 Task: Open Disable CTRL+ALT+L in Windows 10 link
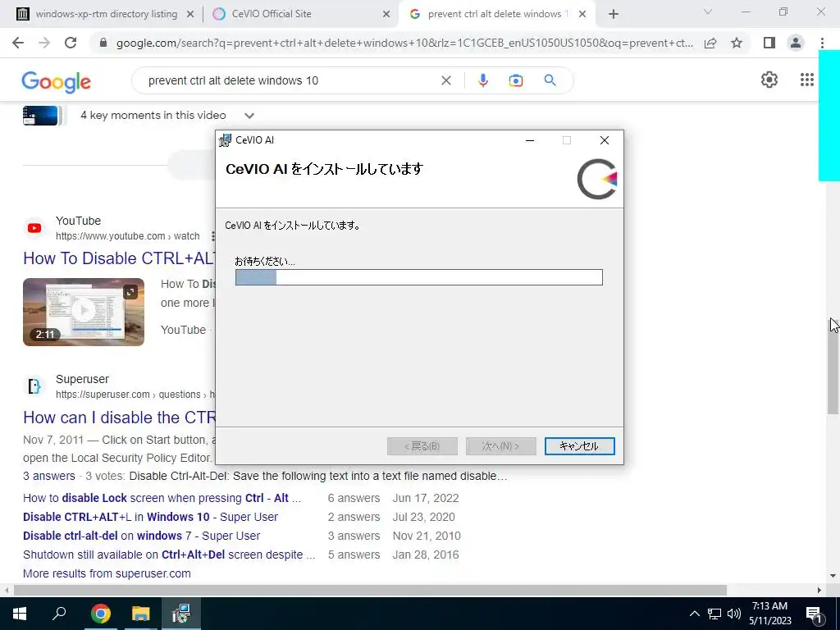(x=151, y=517)
